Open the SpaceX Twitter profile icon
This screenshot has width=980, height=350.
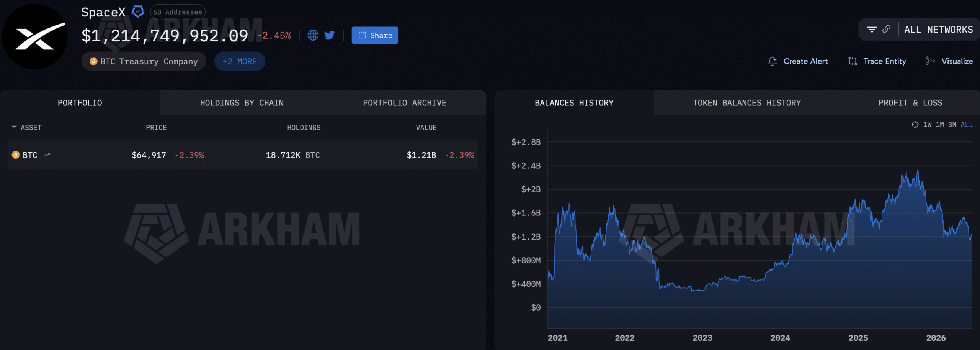pos(329,35)
